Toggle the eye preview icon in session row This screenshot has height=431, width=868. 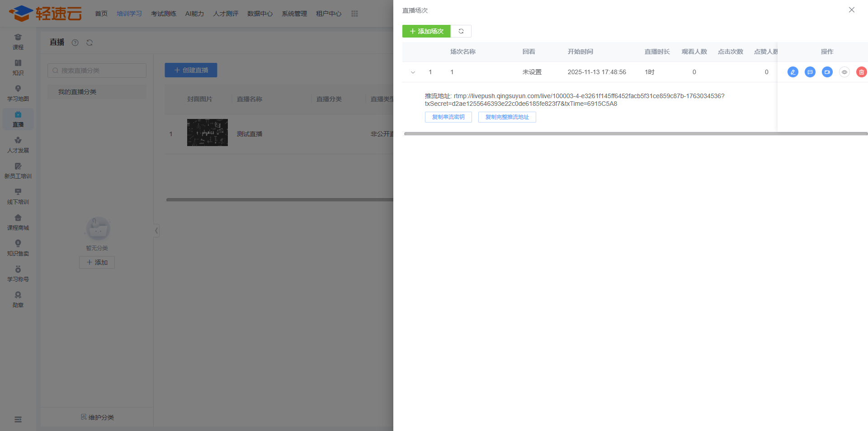click(844, 72)
